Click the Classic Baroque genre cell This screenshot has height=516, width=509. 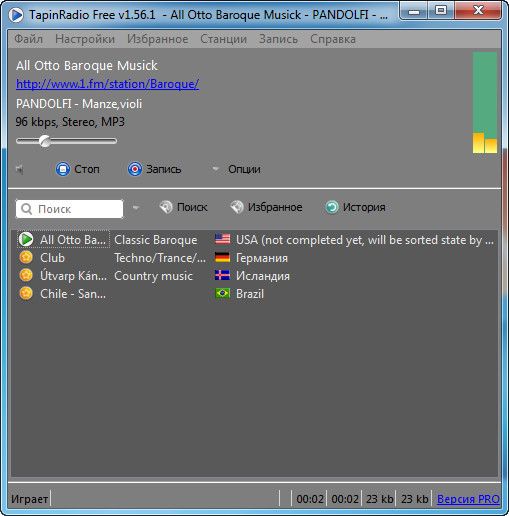pos(156,240)
